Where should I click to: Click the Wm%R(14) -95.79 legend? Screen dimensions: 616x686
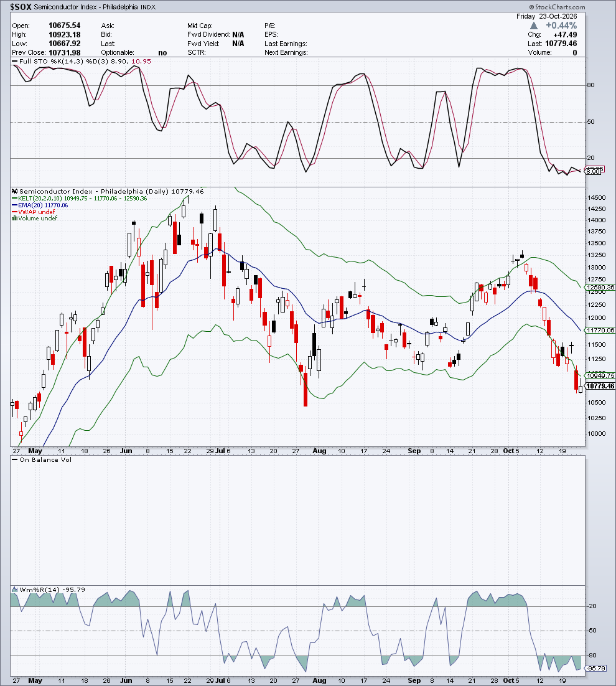(49, 590)
